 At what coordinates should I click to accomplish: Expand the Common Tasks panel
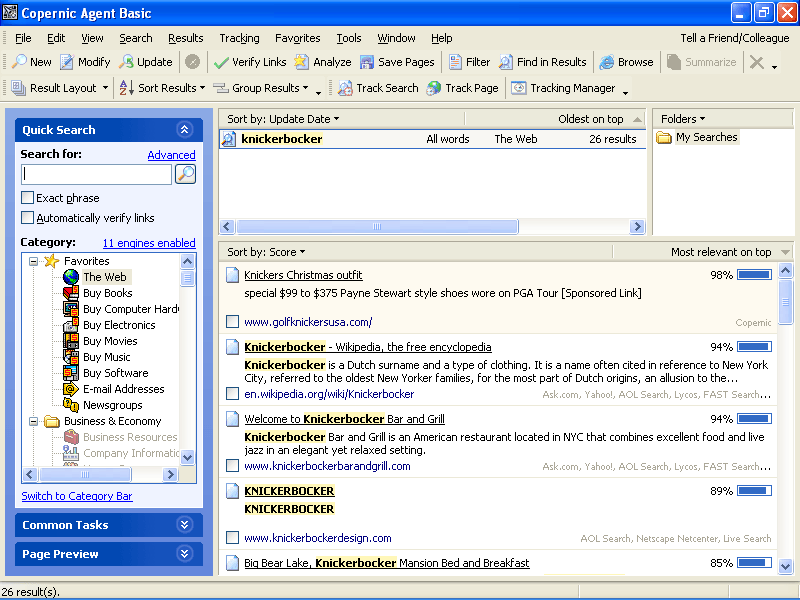tap(185, 524)
